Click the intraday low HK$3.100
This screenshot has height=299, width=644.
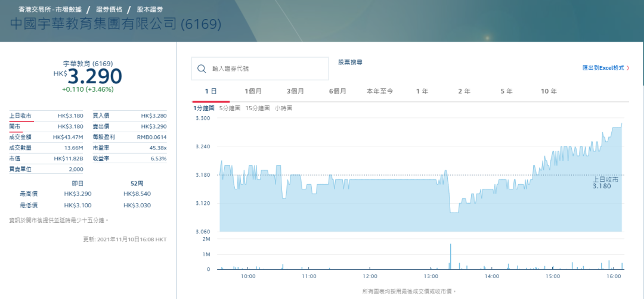[78, 205]
